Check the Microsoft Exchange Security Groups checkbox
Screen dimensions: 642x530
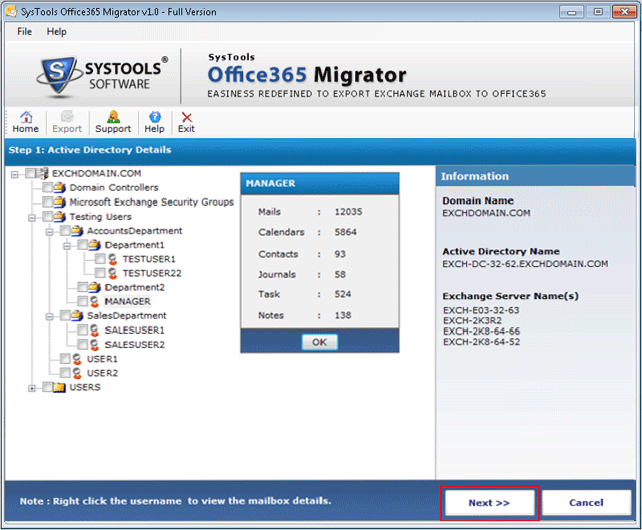(47, 202)
